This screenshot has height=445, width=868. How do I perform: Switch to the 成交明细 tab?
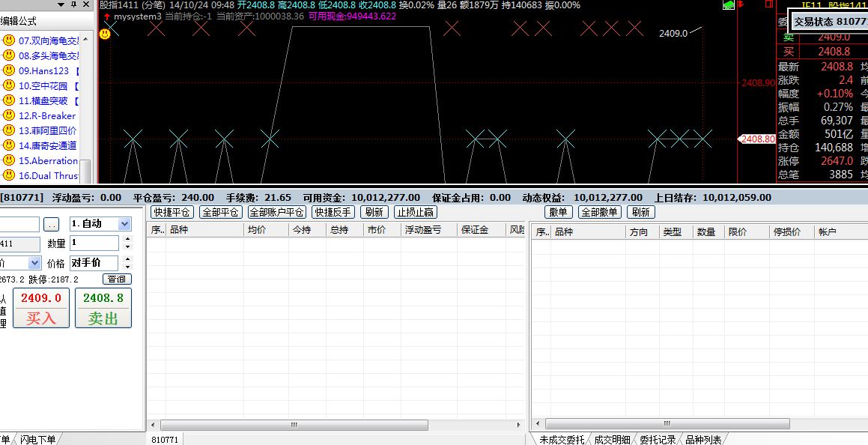click(x=612, y=440)
